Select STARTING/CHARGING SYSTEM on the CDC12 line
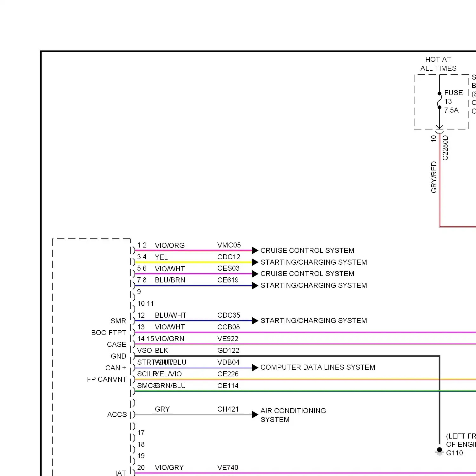 [314, 262]
